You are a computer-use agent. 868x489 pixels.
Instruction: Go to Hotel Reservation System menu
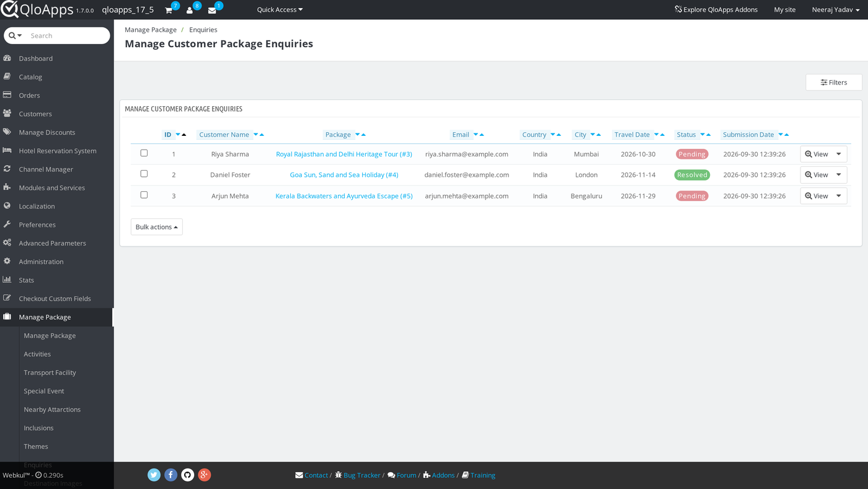pyautogui.click(x=56, y=151)
